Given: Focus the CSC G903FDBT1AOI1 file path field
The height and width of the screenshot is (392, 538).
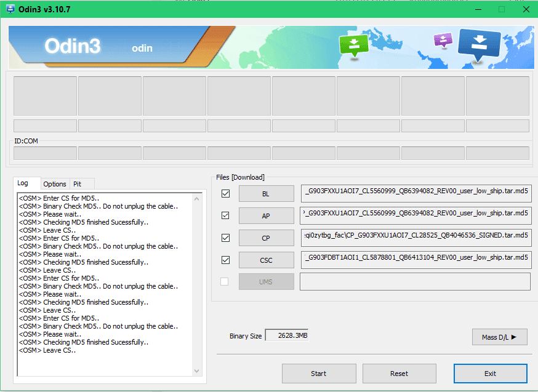Looking at the screenshot, I should pos(416,260).
